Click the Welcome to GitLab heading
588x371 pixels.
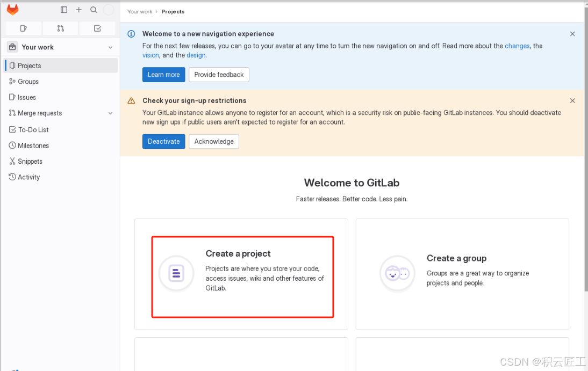[x=352, y=183]
